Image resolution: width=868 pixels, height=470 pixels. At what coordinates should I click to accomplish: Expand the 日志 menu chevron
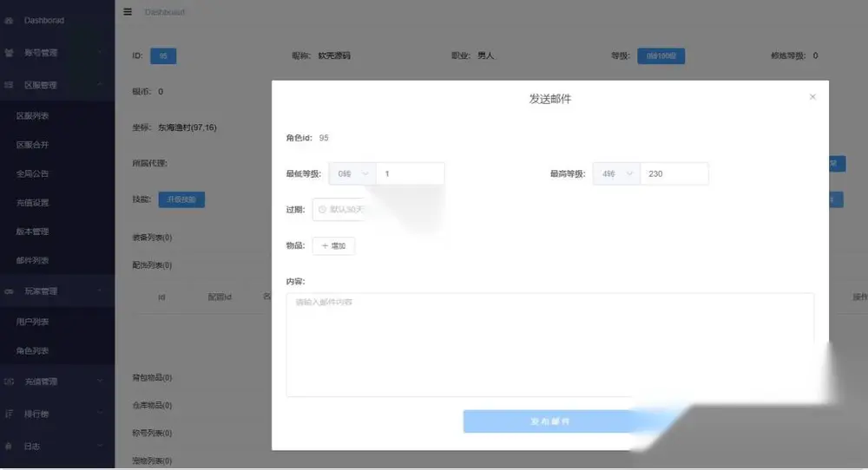[x=100, y=446]
